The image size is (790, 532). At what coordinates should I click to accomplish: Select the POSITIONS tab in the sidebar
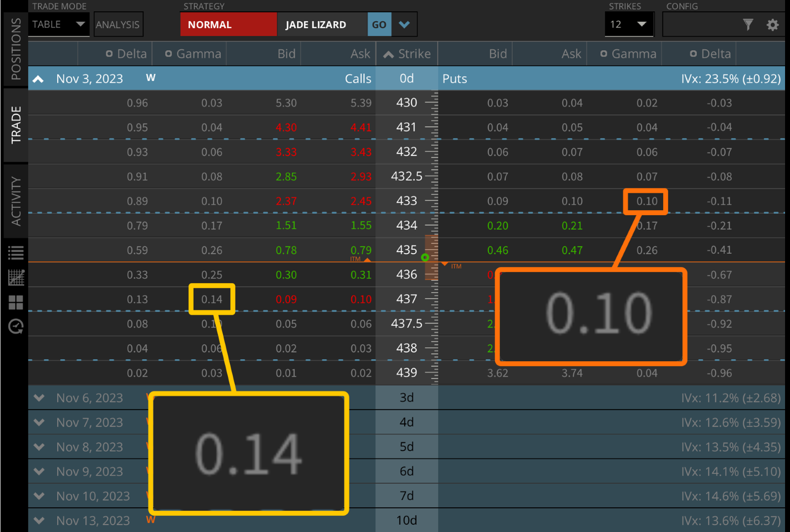click(x=15, y=47)
